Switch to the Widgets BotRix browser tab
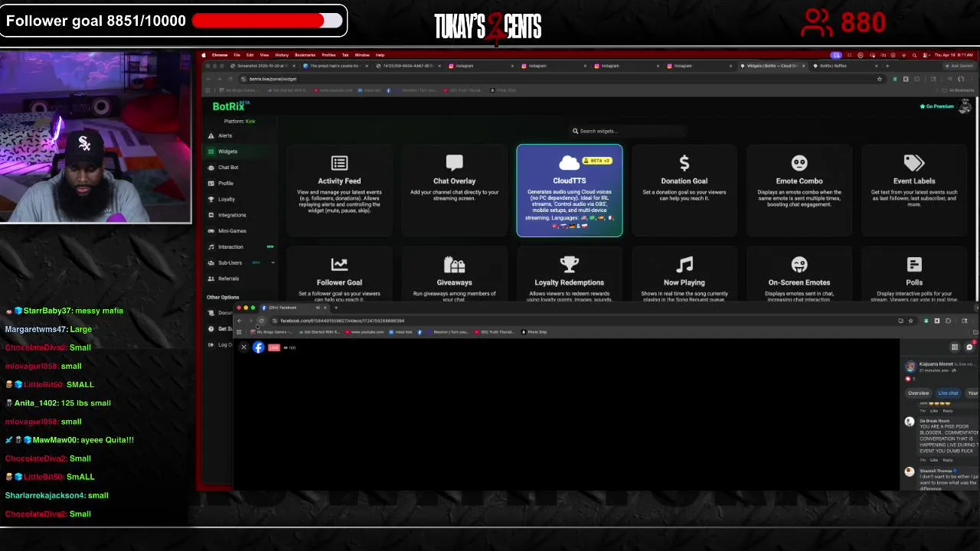The height and width of the screenshot is (551, 980). pyautogui.click(x=770, y=66)
